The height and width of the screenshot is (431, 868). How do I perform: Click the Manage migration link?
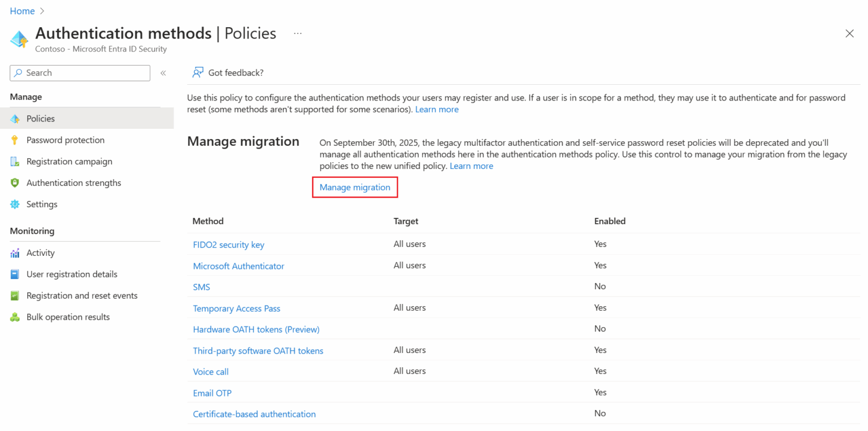[355, 187]
